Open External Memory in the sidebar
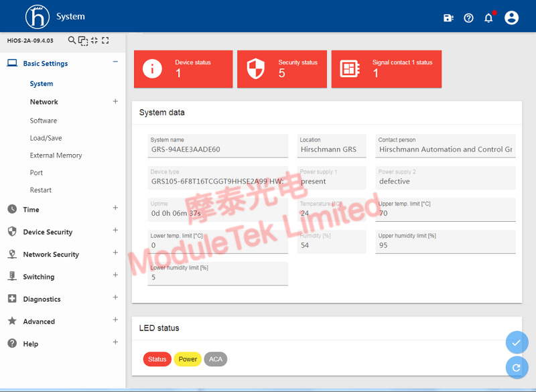Screen dimensions: 536x392 click(x=56, y=155)
